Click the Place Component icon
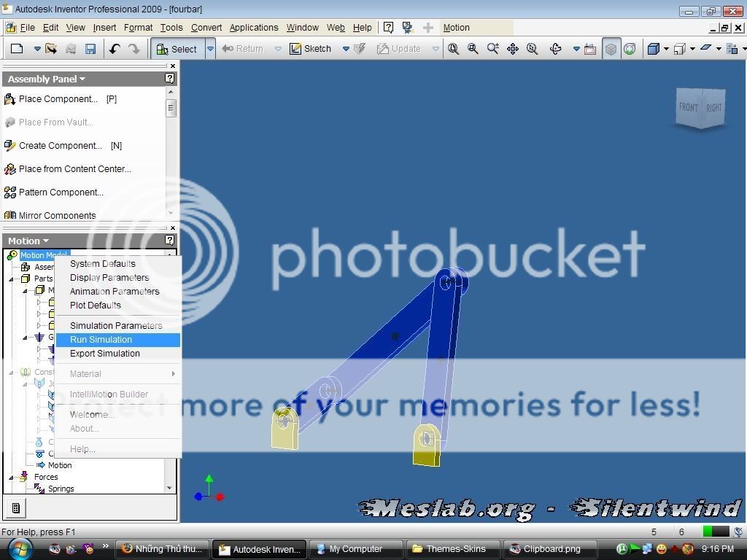This screenshot has width=747, height=560. tap(10, 99)
